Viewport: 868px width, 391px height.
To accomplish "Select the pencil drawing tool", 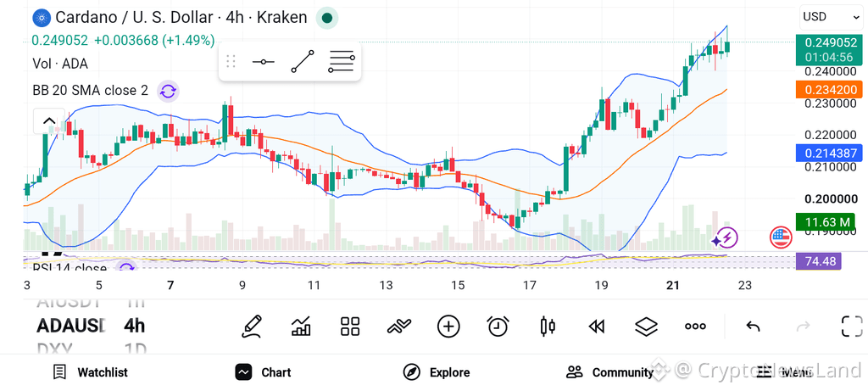I will tap(252, 327).
